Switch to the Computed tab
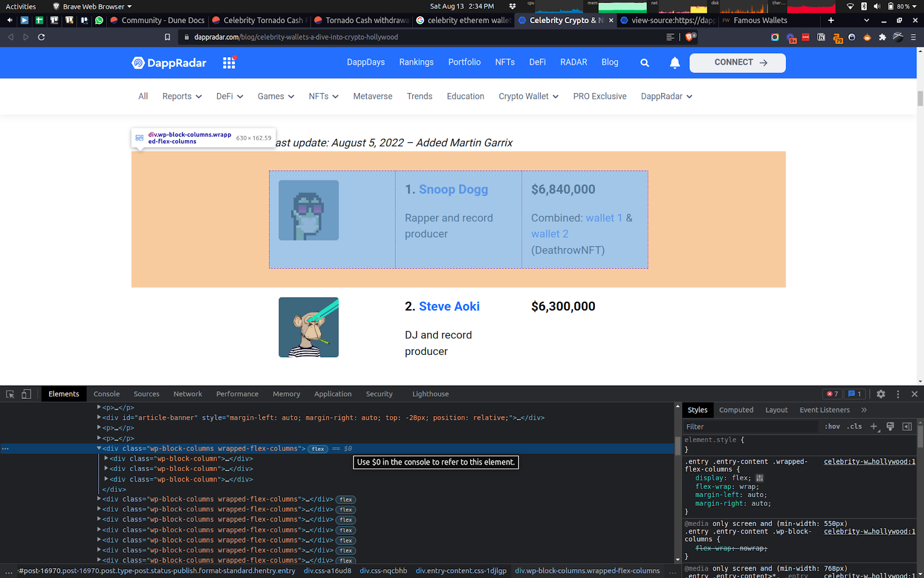924x578 pixels. pos(736,410)
